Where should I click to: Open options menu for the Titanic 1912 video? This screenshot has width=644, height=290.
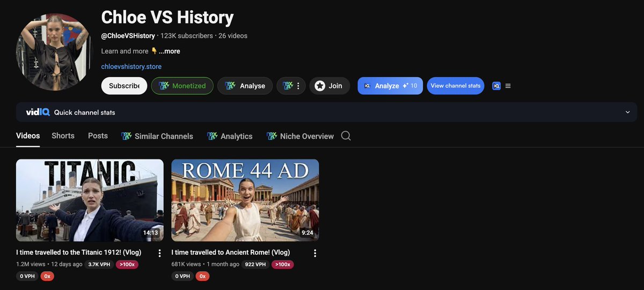[x=159, y=253]
